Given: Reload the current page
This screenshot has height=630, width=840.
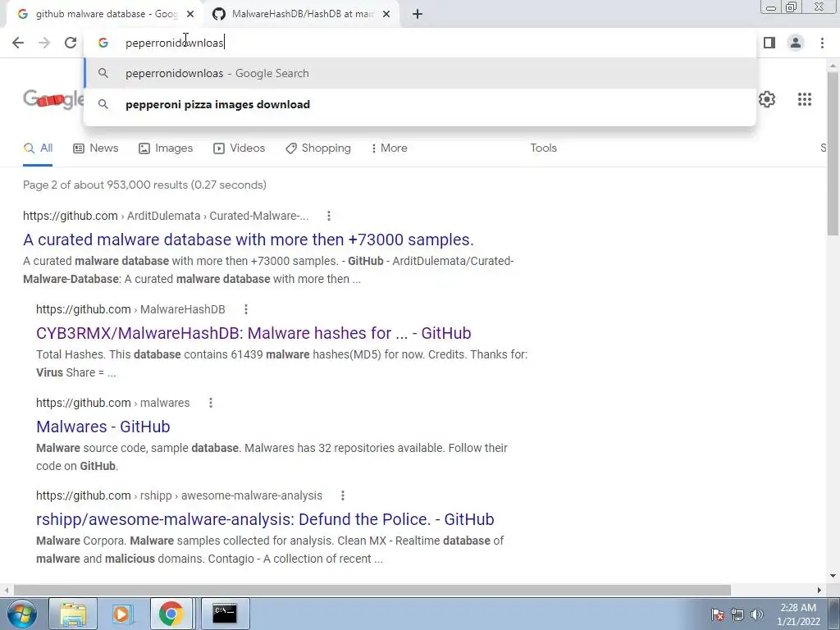Looking at the screenshot, I should (71, 43).
